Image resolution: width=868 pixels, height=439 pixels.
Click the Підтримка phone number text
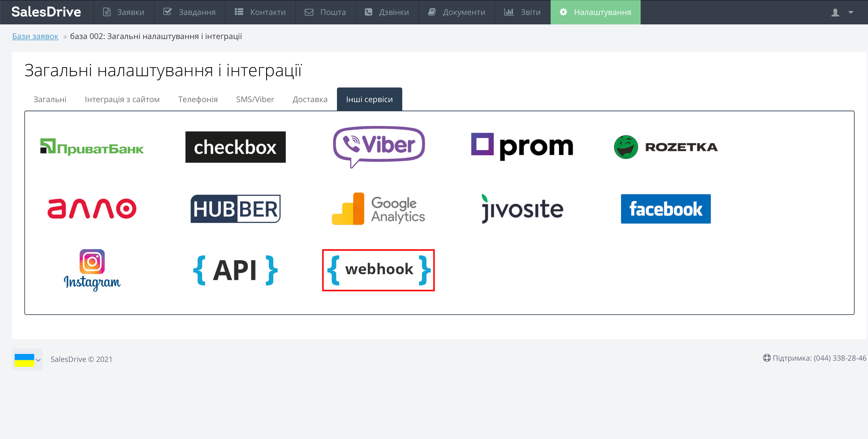(x=819, y=358)
